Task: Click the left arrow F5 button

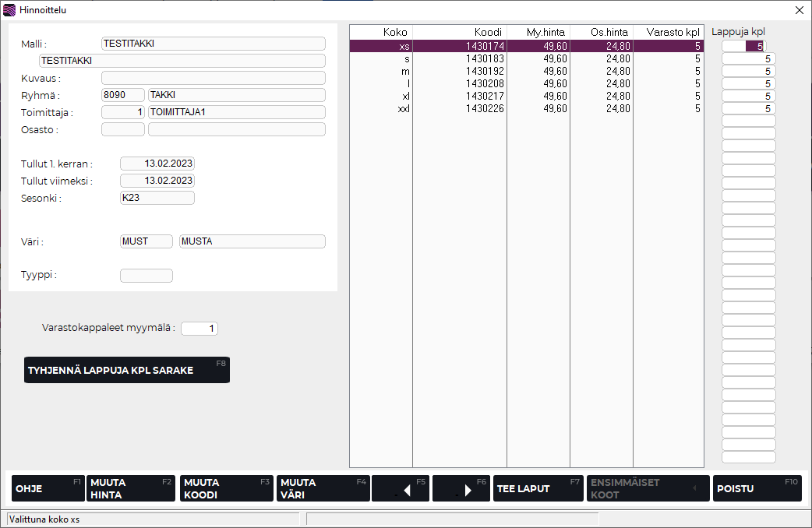Action: pos(401,488)
